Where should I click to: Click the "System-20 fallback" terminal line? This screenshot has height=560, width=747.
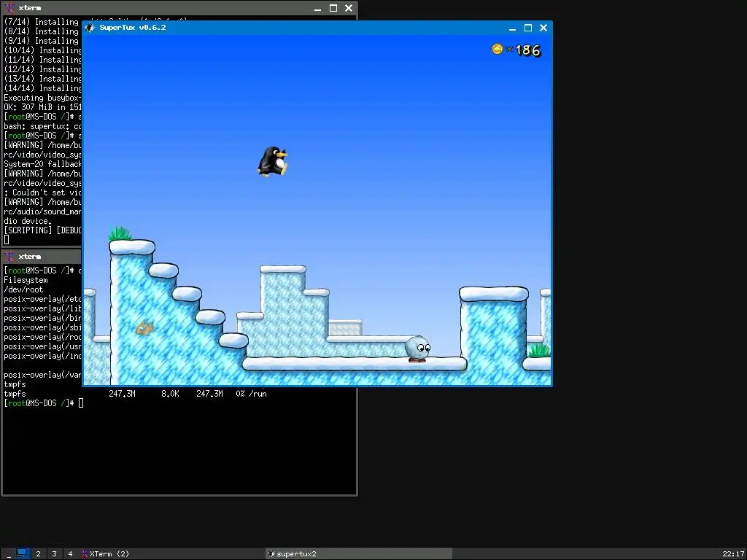tap(43, 164)
